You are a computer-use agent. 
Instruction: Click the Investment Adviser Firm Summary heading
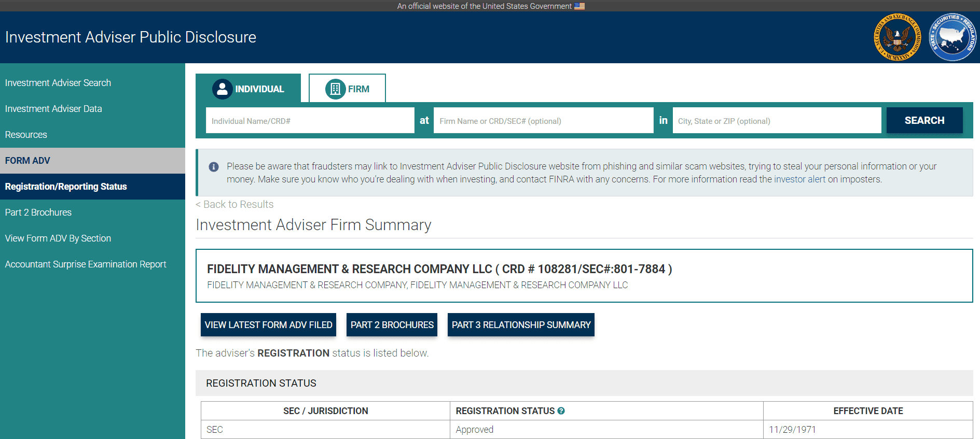tap(313, 225)
